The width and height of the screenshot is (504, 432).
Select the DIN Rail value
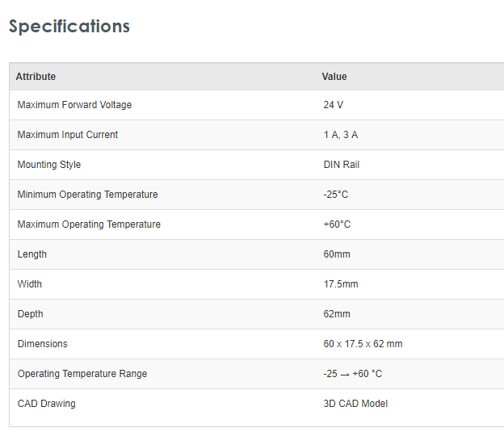click(342, 165)
